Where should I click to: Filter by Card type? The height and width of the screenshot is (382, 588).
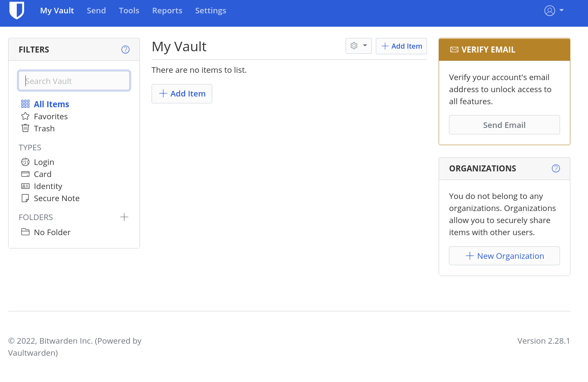click(x=43, y=174)
